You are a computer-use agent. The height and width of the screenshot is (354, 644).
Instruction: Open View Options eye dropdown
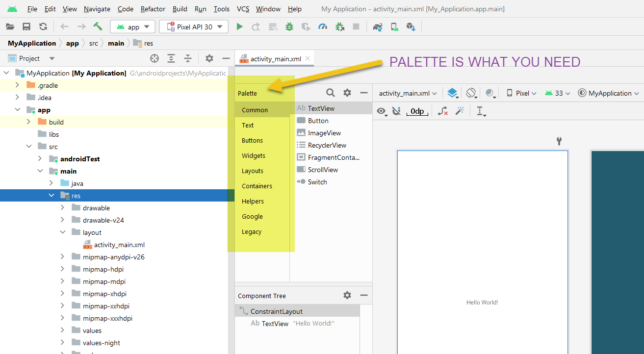[382, 112]
